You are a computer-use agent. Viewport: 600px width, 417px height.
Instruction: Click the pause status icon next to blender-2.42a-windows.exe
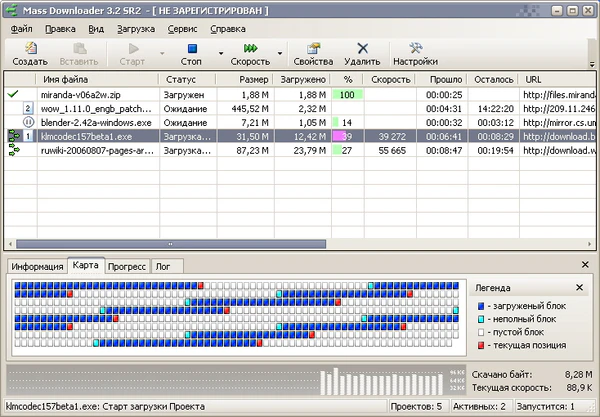tap(28, 122)
